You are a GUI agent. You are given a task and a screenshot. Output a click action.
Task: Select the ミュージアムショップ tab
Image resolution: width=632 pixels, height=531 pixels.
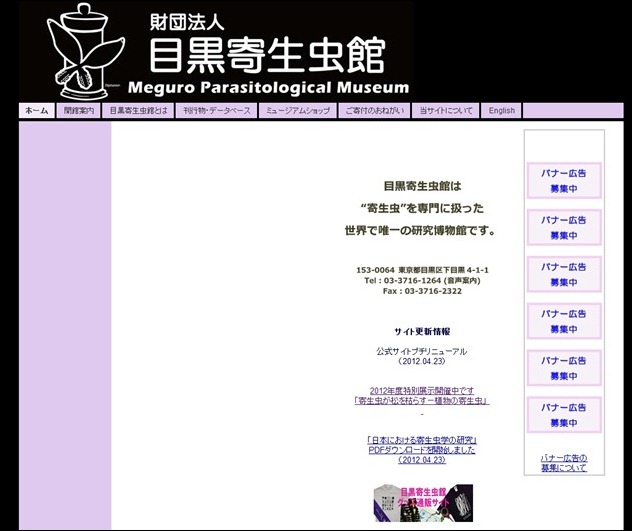pos(298,110)
